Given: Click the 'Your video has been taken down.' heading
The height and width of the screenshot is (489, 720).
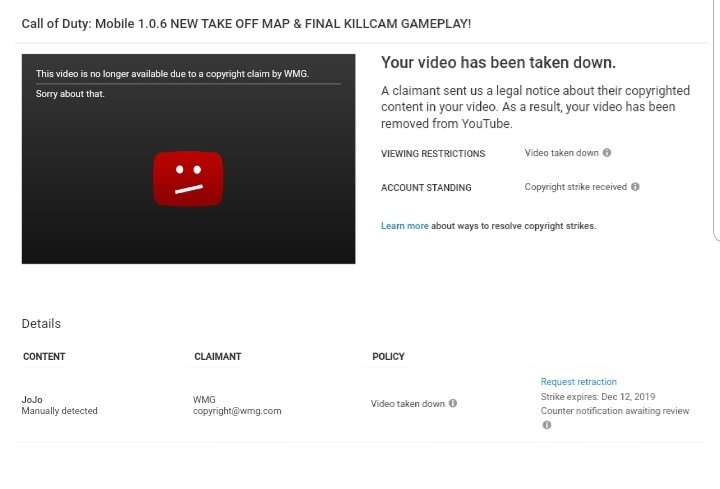Looking at the screenshot, I should click(x=498, y=62).
